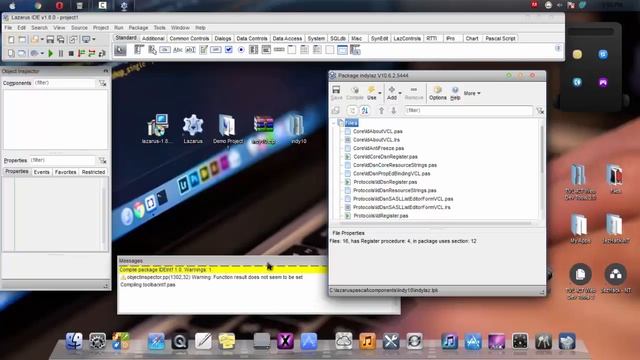Open the Add dropdown in Package window
The width and height of the screenshot is (640, 360).
[400, 93]
